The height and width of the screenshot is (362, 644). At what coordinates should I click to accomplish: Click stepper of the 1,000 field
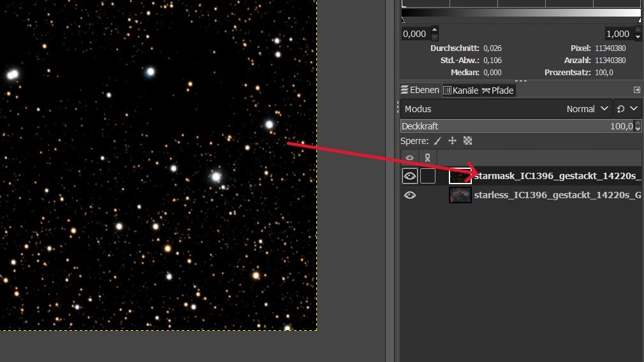pyautogui.click(x=638, y=34)
